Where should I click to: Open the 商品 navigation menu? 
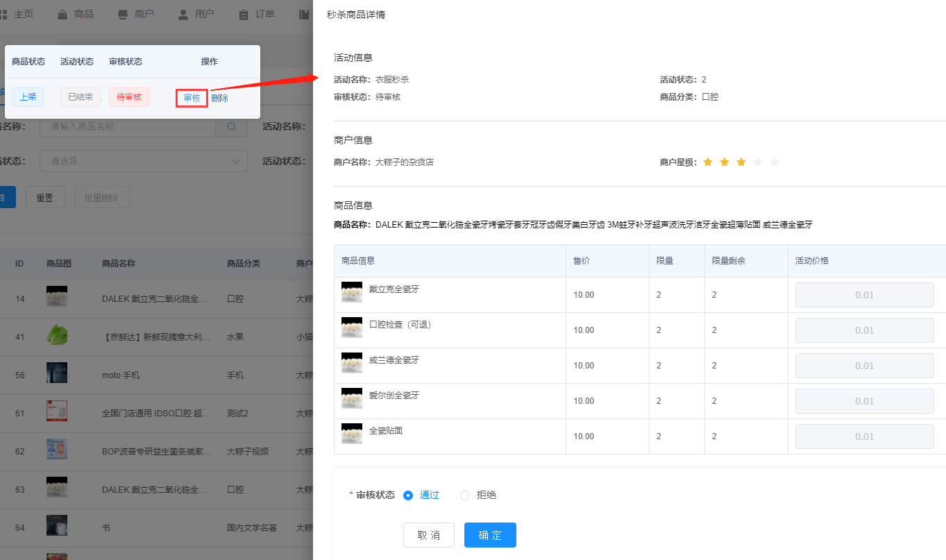pyautogui.click(x=83, y=12)
